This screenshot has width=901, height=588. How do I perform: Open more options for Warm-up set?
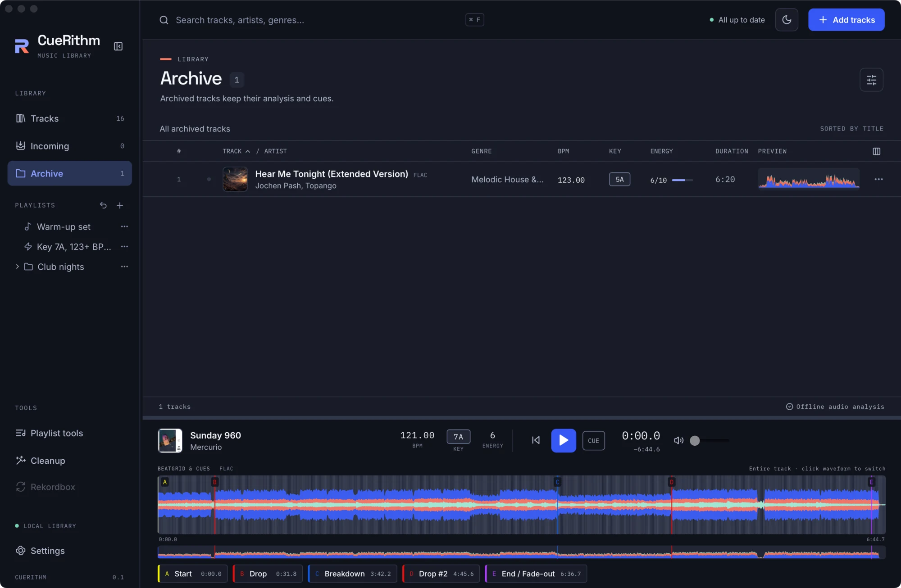124,226
